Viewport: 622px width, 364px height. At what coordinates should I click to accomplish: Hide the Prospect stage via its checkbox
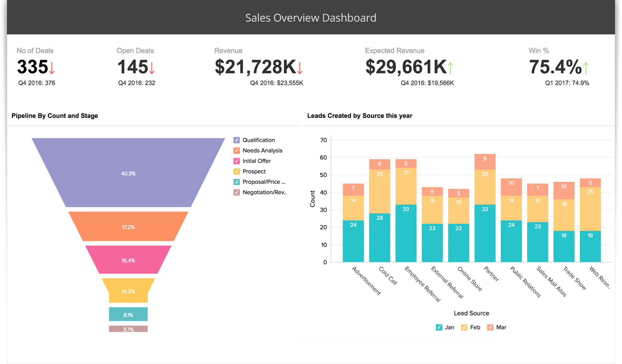pyautogui.click(x=237, y=172)
